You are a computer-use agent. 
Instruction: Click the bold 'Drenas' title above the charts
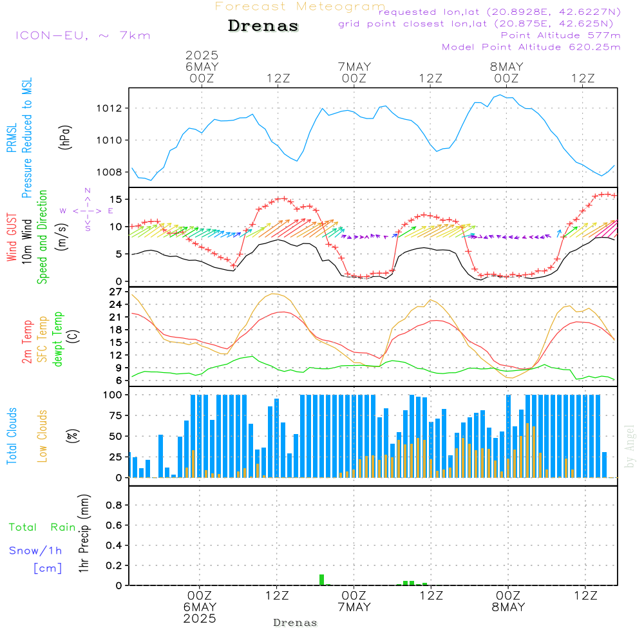click(x=263, y=26)
